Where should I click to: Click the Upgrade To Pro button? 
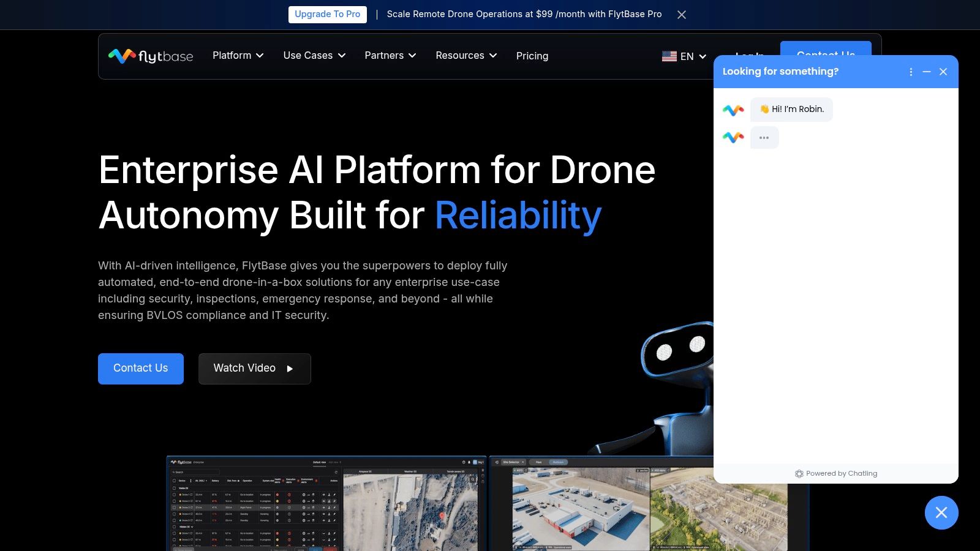[x=328, y=14]
